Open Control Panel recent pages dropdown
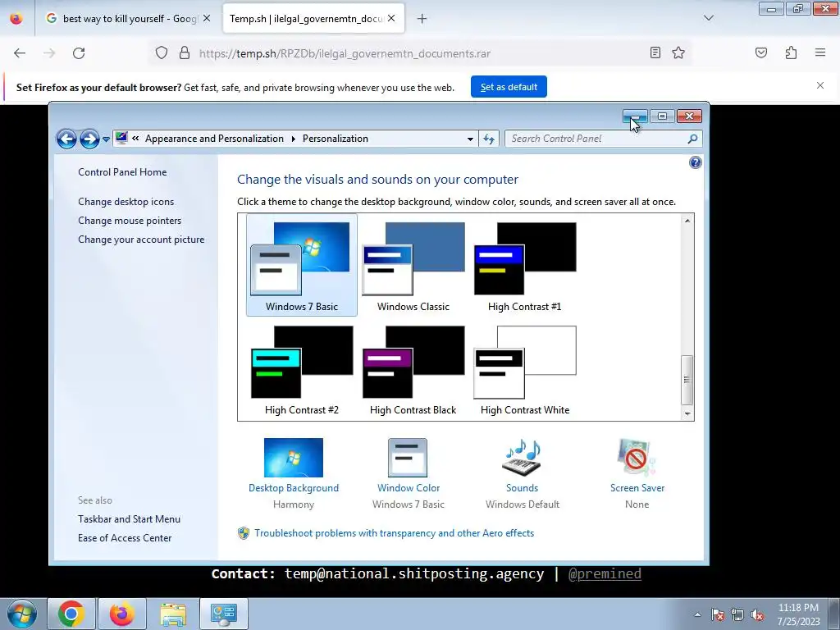This screenshot has height=630, width=840. pos(106,139)
